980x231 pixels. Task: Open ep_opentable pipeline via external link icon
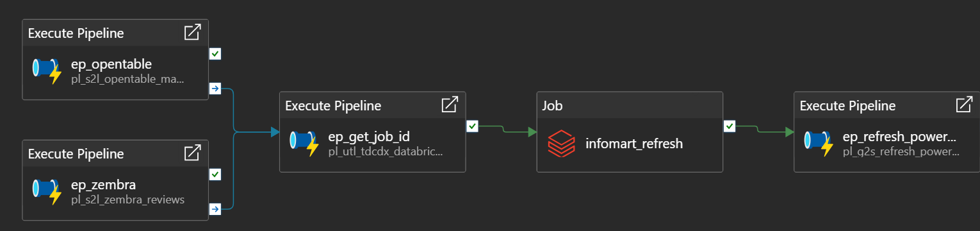(192, 33)
